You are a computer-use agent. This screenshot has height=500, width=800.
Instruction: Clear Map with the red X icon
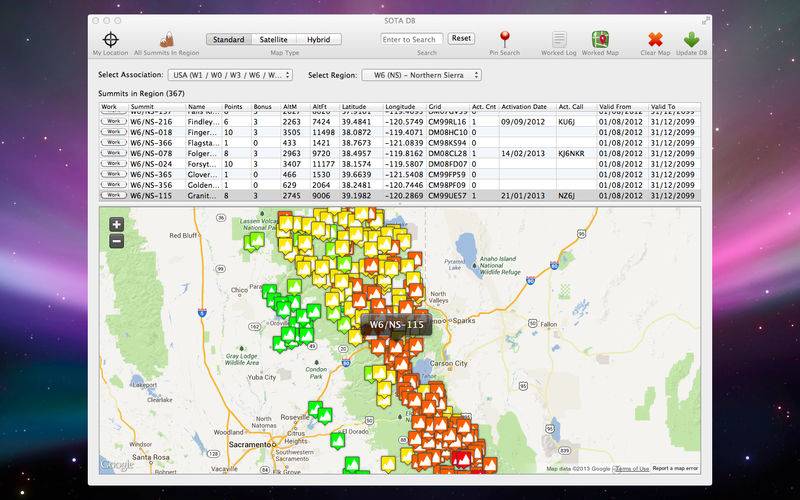pyautogui.click(x=656, y=39)
